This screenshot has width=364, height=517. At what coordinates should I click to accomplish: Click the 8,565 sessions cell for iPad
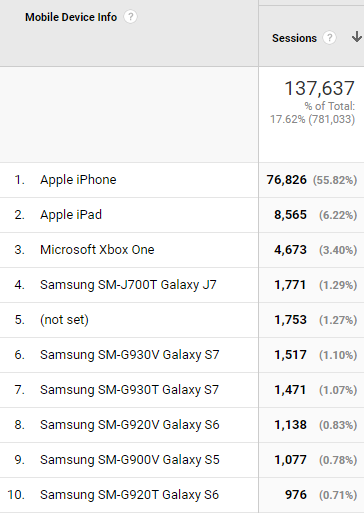(290, 215)
